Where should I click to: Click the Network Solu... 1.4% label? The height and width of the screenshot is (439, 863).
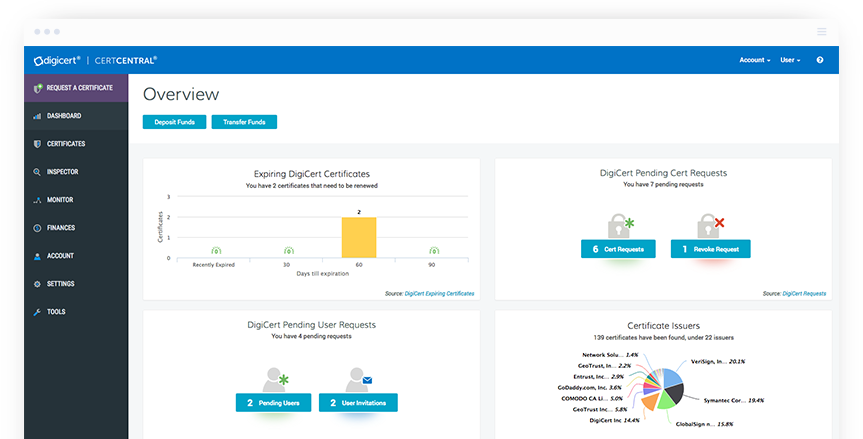(610, 355)
